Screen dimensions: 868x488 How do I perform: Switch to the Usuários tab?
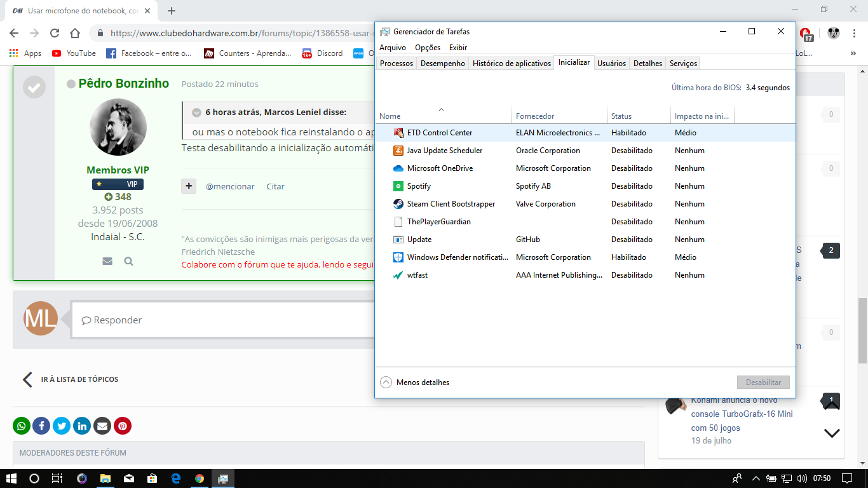tap(611, 64)
